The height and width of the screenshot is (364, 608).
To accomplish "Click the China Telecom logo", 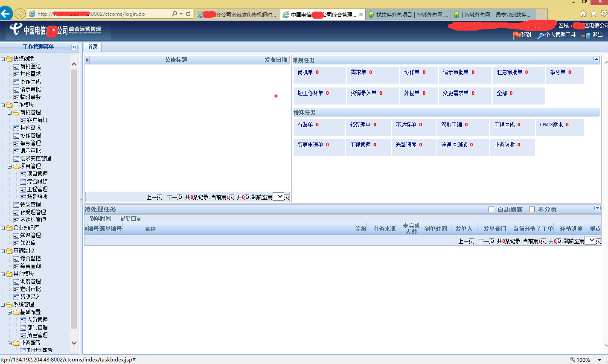I will tap(16, 29).
